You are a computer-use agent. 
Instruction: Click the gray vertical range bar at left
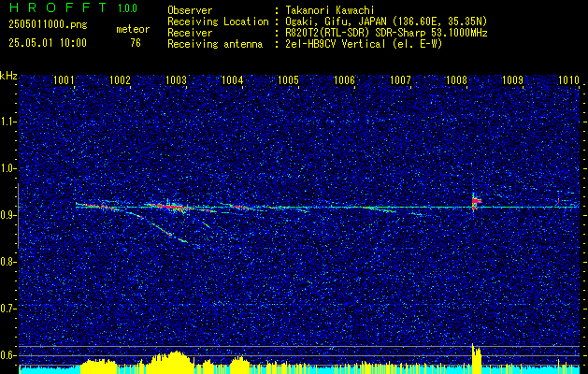click(18, 216)
